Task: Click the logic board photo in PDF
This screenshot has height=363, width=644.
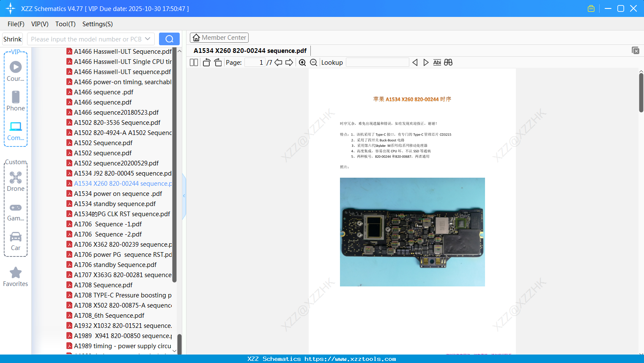Action: pos(412,232)
